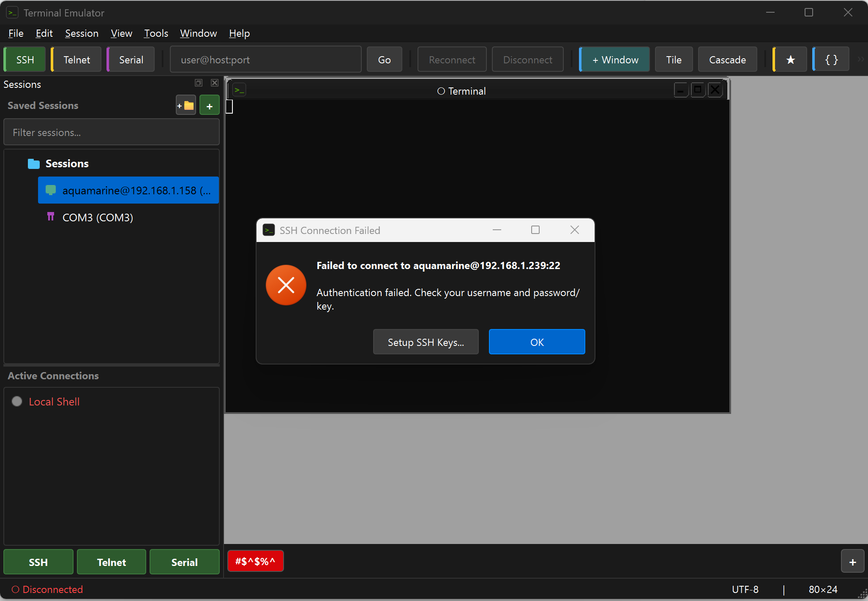This screenshot has height=601, width=868.
Task: Open the Session menu
Action: tap(82, 33)
